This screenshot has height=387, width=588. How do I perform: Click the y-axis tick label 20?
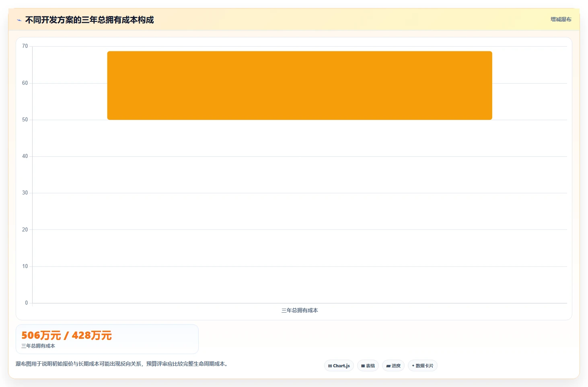click(x=25, y=230)
